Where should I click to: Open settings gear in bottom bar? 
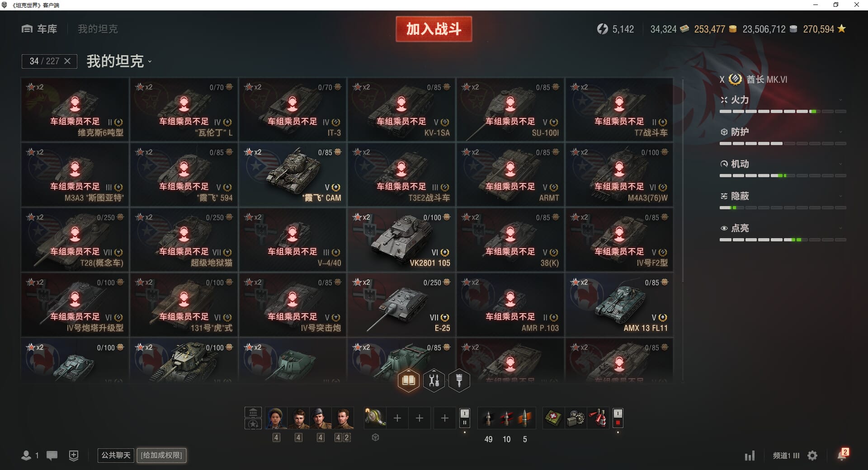[x=812, y=456]
